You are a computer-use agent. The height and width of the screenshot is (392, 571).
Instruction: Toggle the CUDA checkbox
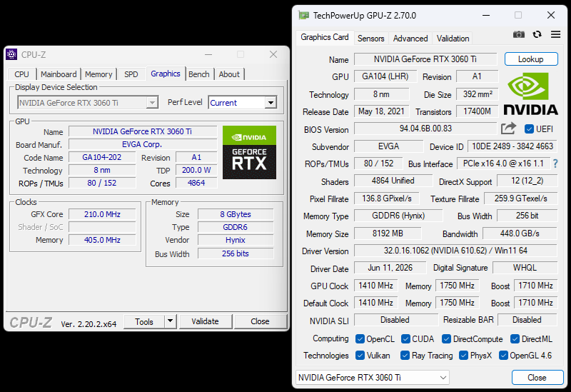coord(405,339)
